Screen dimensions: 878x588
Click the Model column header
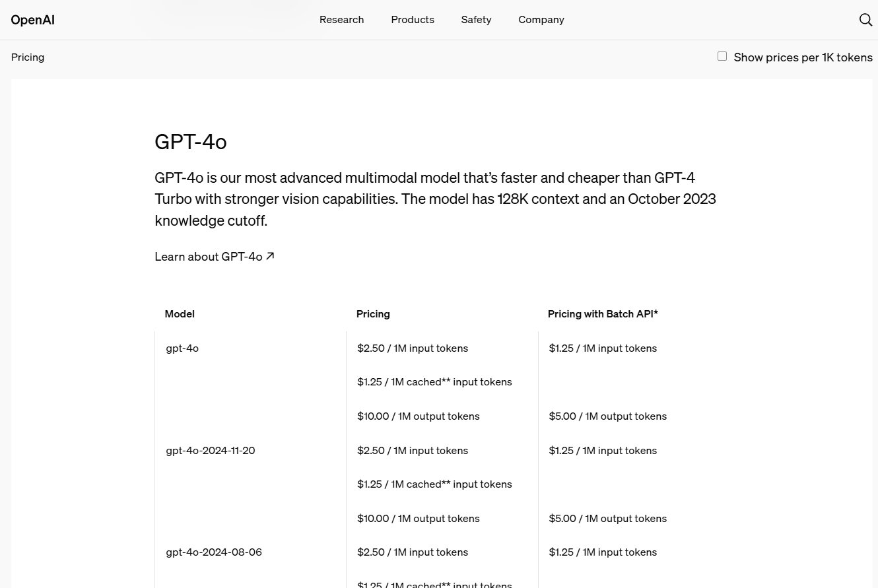(180, 314)
